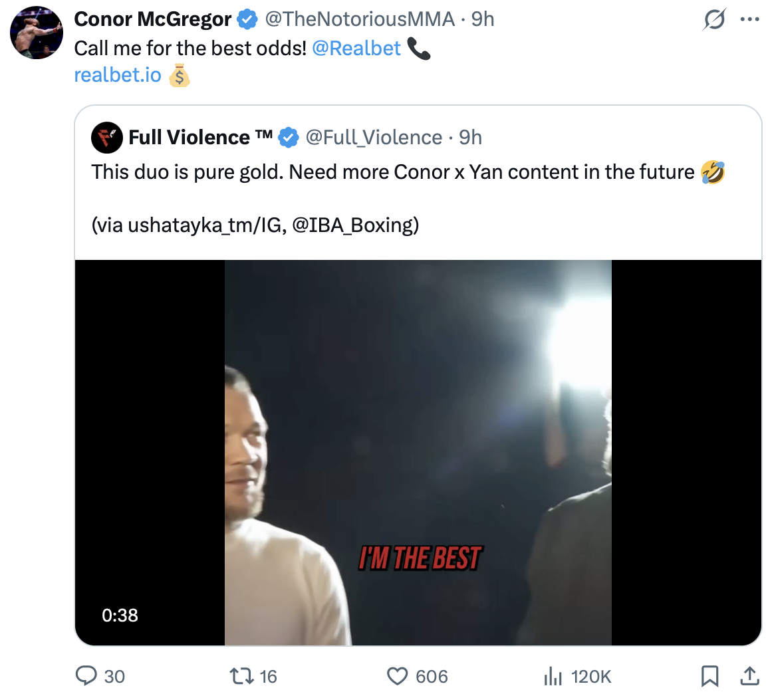Follow the realbet.io link
The image size is (770, 700).
tap(118, 74)
